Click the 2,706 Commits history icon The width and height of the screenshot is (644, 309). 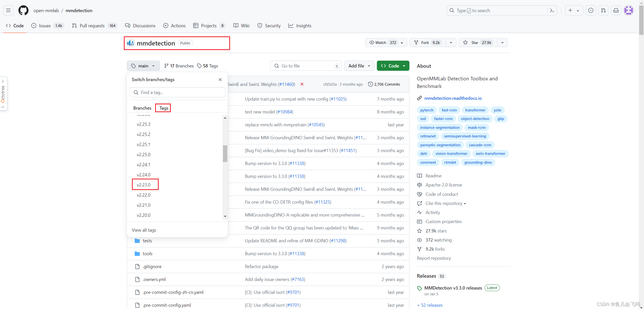370,84
